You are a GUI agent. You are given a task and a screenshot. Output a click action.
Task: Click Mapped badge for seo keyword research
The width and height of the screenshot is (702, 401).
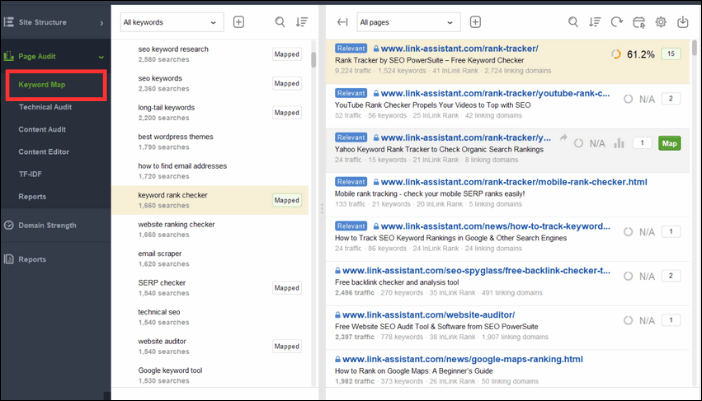tap(287, 54)
